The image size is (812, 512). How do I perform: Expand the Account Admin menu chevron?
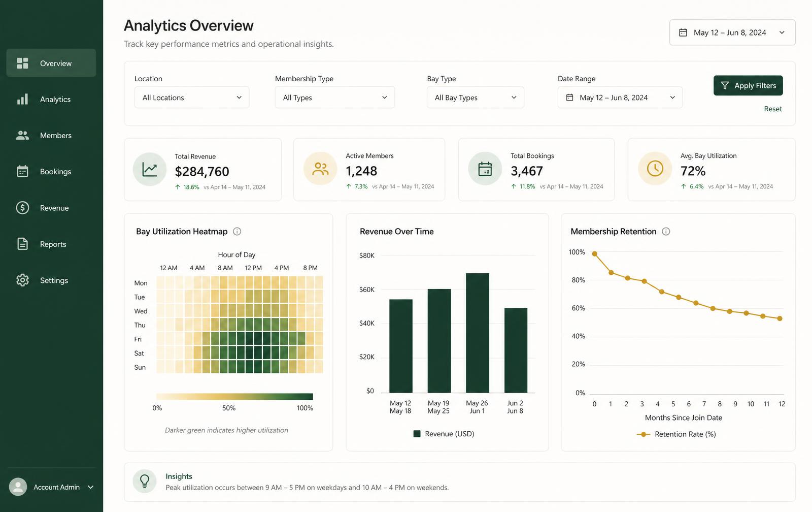[91, 487]
